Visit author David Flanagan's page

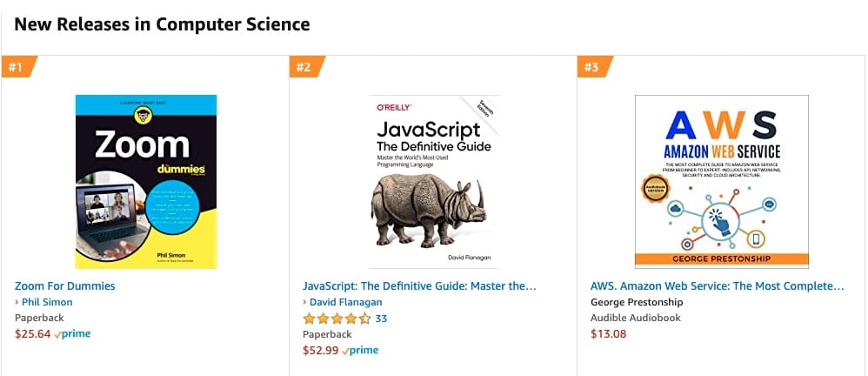(345, 302)
